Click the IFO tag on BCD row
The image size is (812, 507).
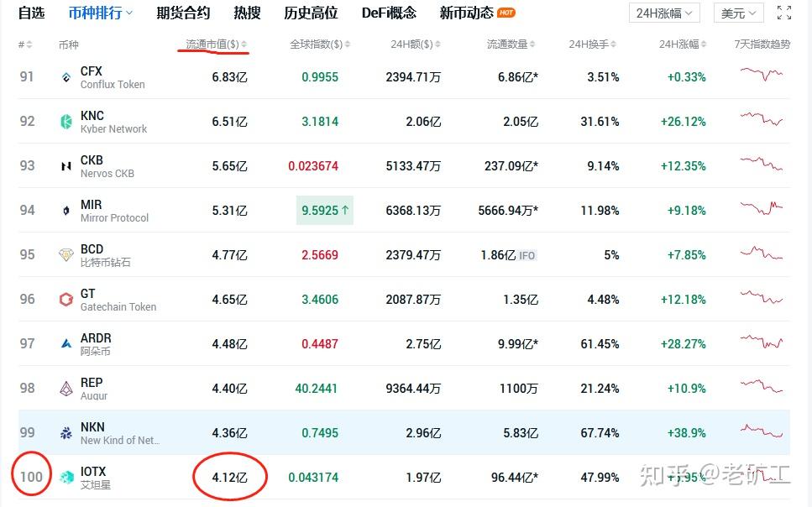(x=526, y=255)
